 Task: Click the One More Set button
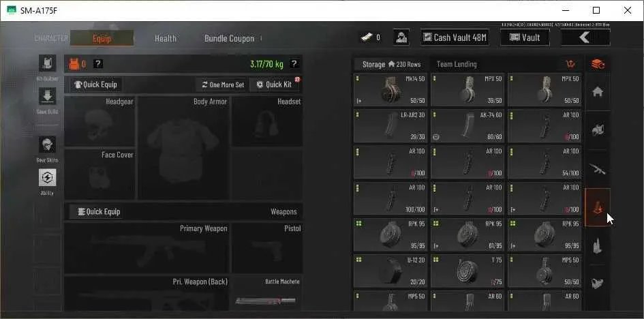point(223,85)
